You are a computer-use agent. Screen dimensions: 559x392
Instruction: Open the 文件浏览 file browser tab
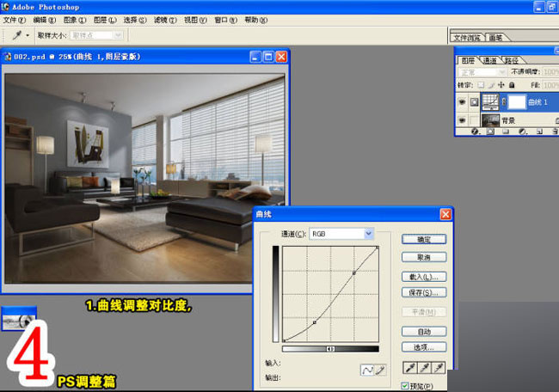coord(467,38)
